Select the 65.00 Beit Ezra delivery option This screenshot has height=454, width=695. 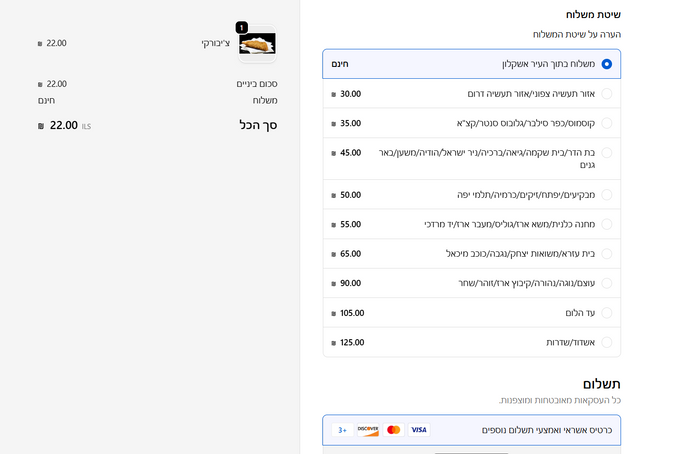click(x=606, y=254)
